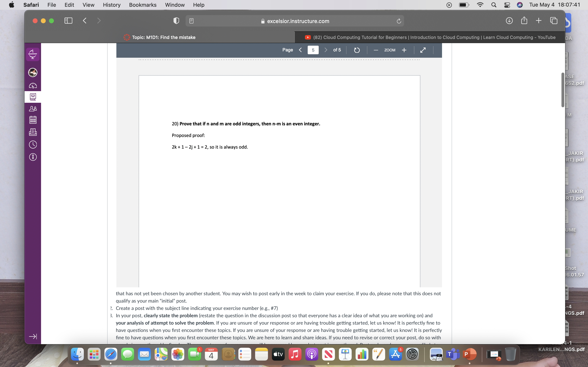Open Groups icon in Canvas sidebar
The width and height of the screenshot is (588, 367).
click(x=33, y=109)
